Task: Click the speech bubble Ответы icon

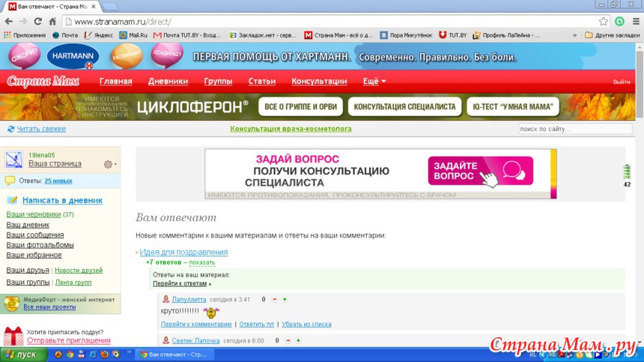Action: point(10,181)
